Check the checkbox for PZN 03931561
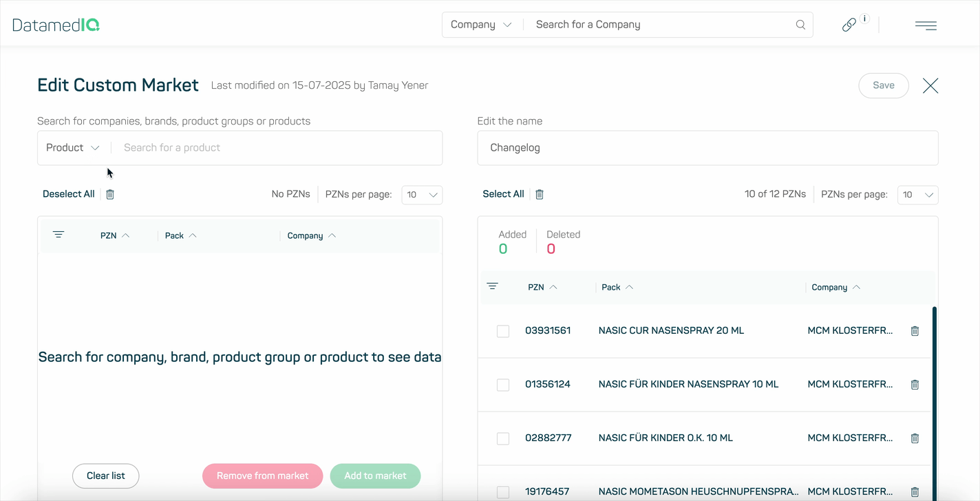The width and height of the screenshot is (980, 501). [x=502, y=331]
